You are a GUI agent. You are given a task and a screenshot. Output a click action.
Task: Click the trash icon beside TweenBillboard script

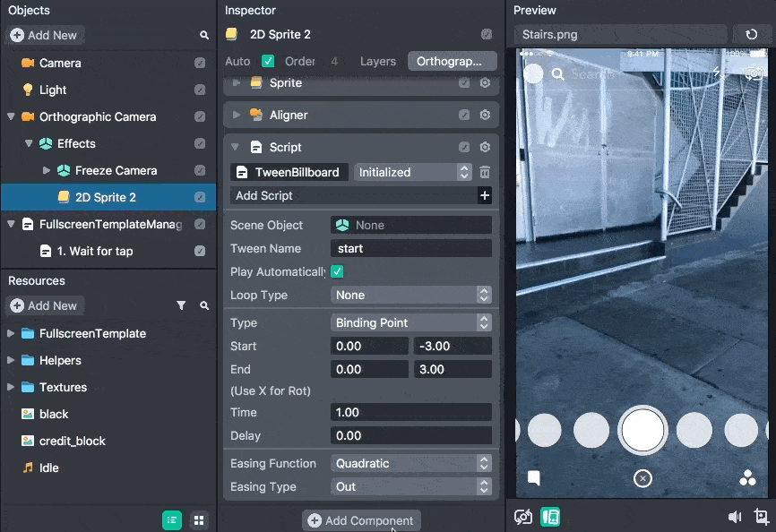tap(485, 172)
